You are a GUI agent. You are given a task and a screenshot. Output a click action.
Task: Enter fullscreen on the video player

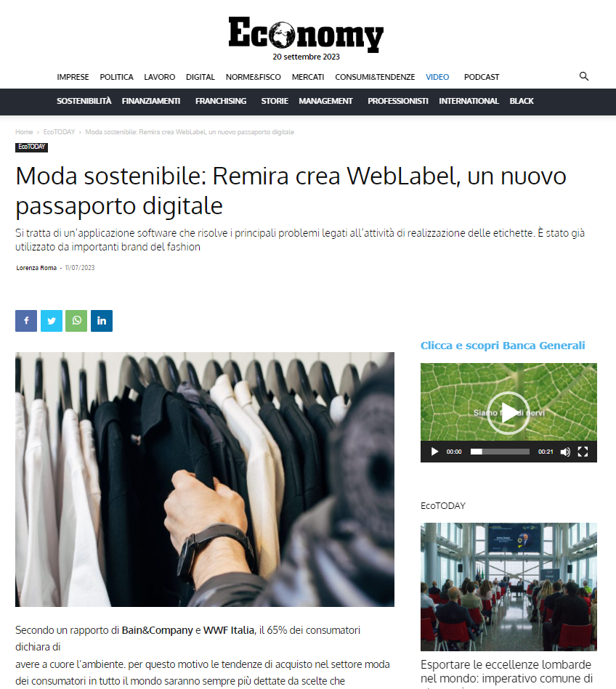[583, 452]
